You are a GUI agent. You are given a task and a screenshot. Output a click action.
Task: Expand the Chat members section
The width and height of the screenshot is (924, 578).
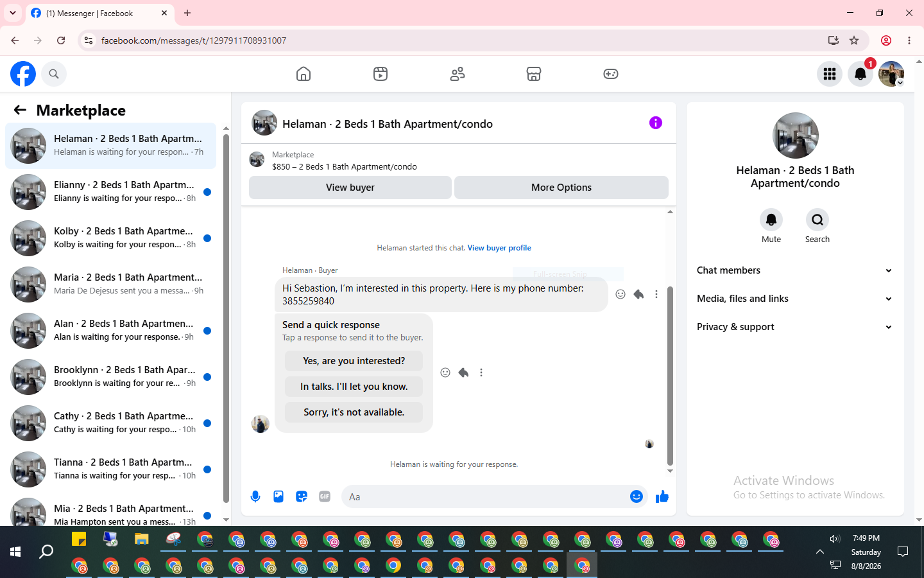coord(795,270)
